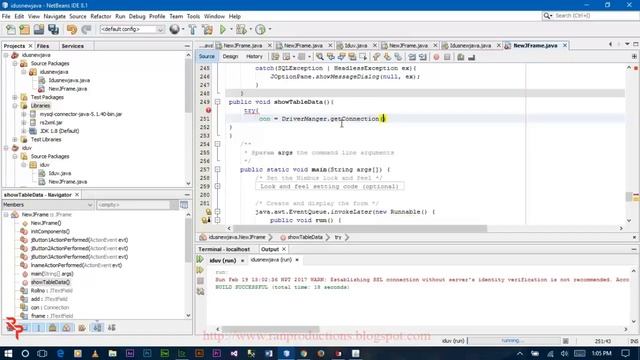The height and width of the screenshot is (360, 640).
Task: Expand Look and feel setting code fold
Action: coord(218,186)
